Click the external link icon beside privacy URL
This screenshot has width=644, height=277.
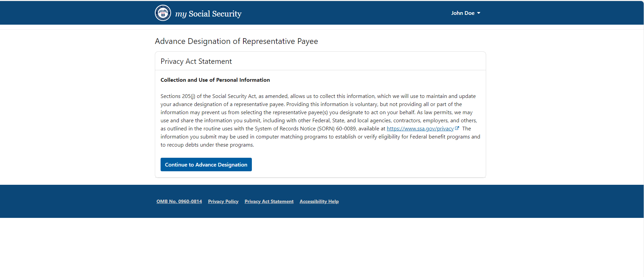[x=457, y=128]
